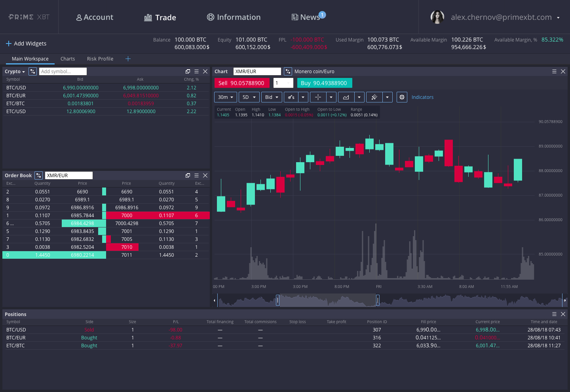Select the area chart drawing tool icon

click(x=346, y=97)
